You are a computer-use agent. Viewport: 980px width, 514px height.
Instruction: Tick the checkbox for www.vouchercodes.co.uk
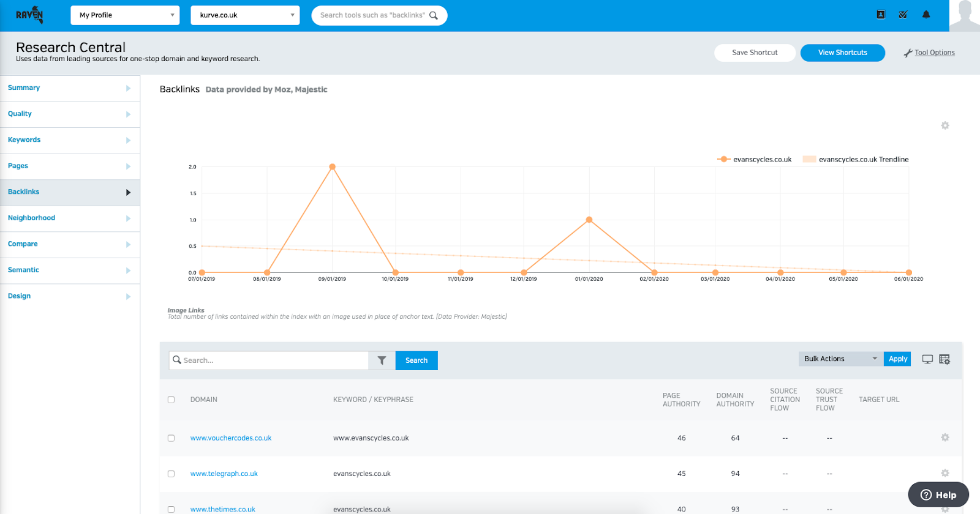[171, 438]
